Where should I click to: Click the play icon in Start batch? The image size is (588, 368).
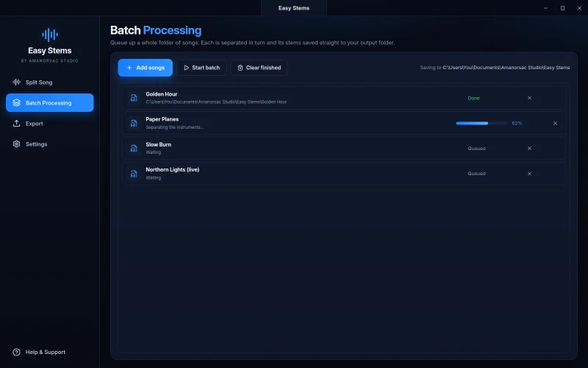(187, 68)
